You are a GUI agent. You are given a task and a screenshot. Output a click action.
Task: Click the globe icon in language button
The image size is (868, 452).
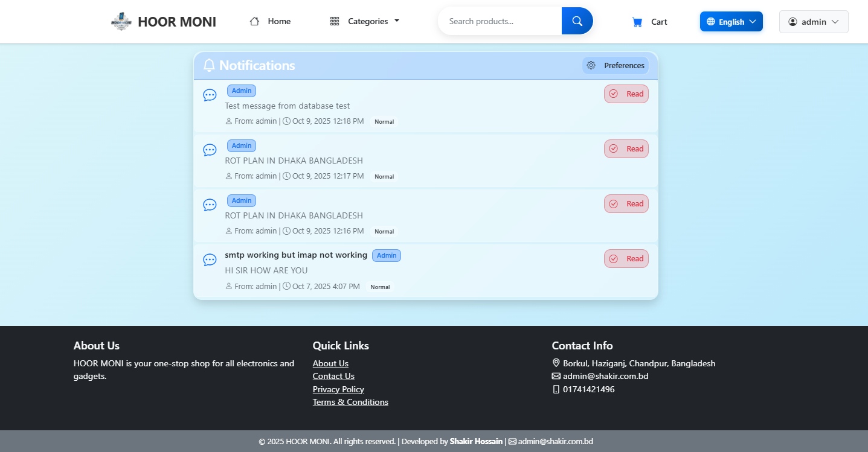(x=711, y=22)
